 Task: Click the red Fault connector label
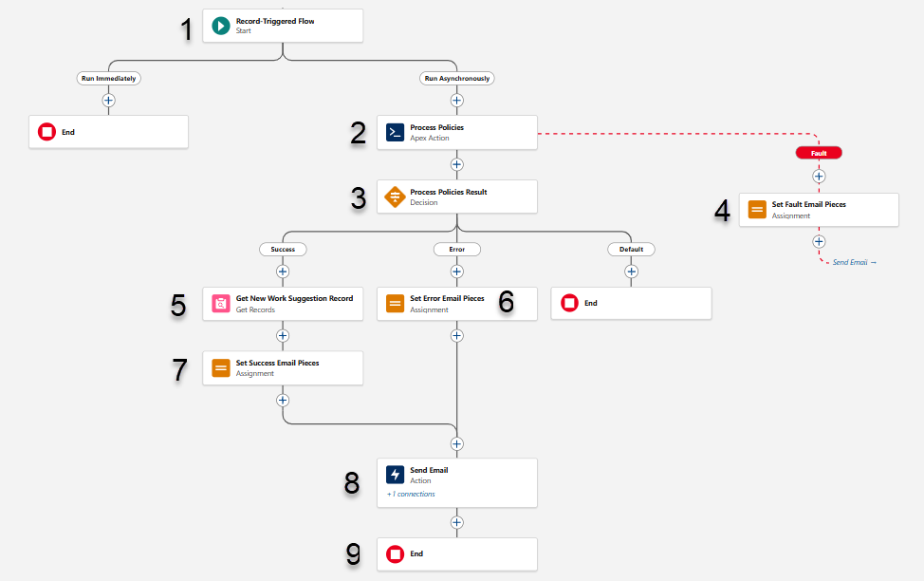[818, 152]
